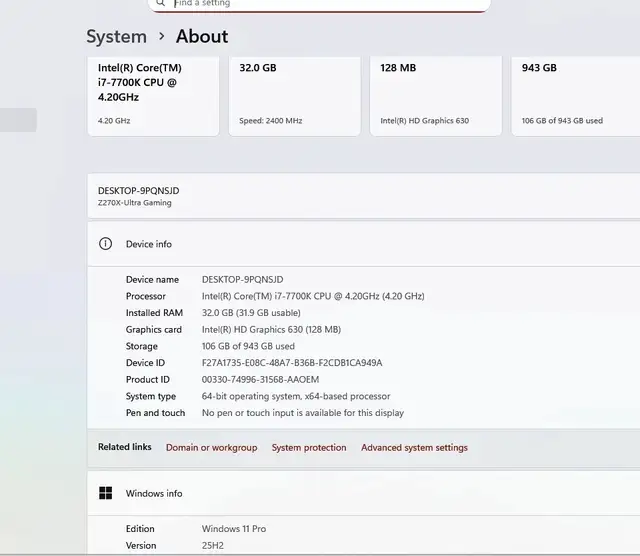The width and height of the screenshot is (640, 556).
Task: Collapse the Windows info section
Action: (x=364, y=493)
